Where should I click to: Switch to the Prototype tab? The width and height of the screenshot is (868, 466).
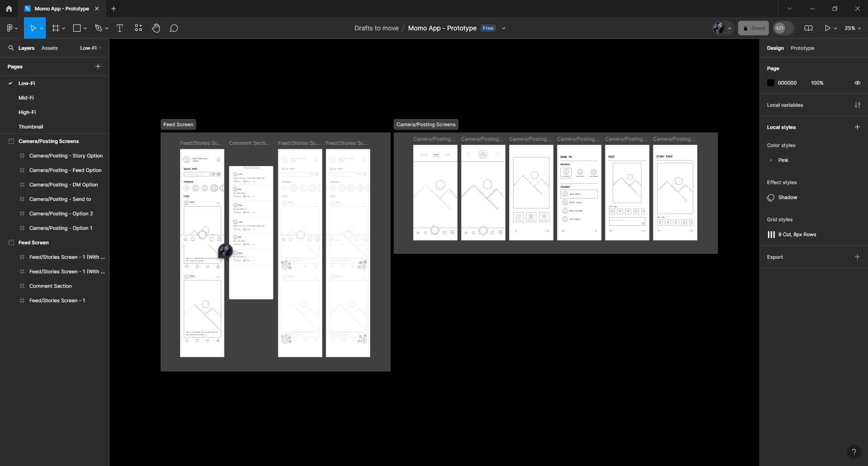click(802, 48)
